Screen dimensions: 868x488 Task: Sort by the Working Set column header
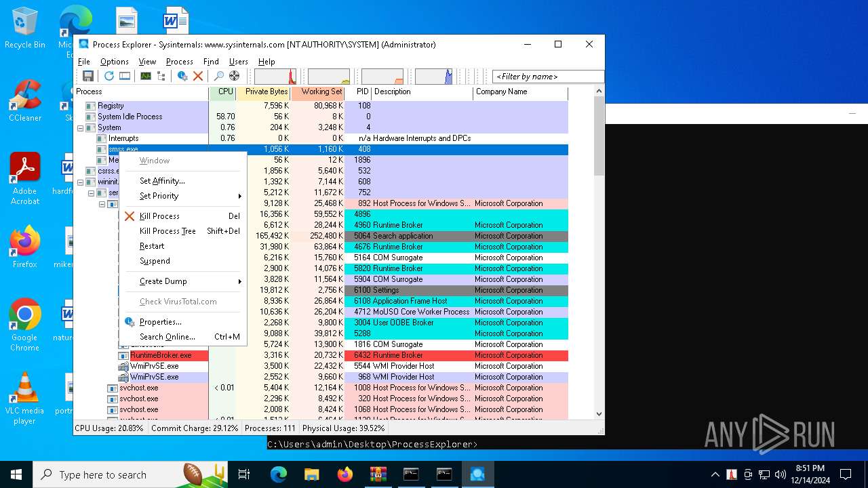pos(317,92)
